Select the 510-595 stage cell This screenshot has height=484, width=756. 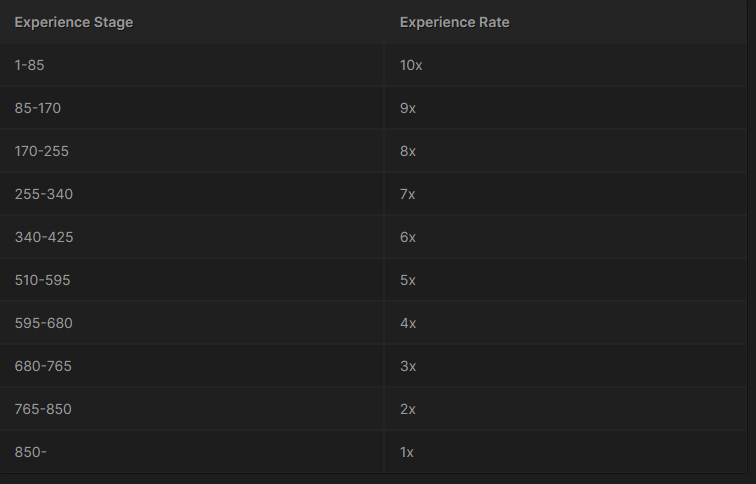[43, 280]
